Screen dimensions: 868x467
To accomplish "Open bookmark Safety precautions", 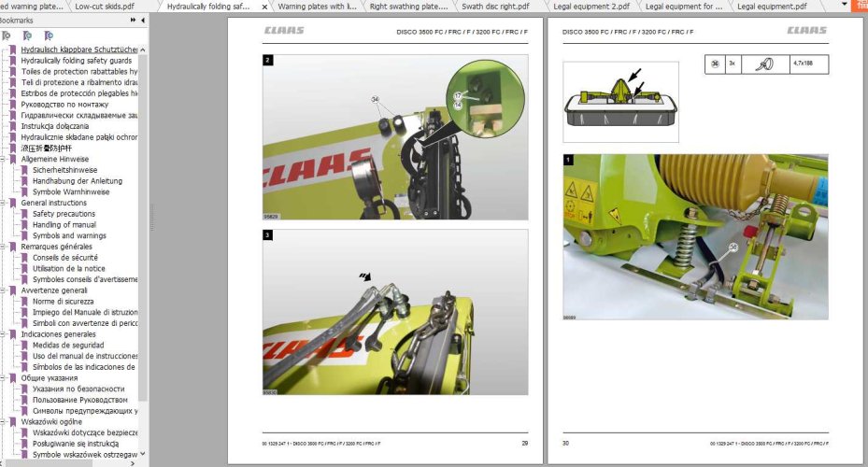I will (x=64, y=214).
